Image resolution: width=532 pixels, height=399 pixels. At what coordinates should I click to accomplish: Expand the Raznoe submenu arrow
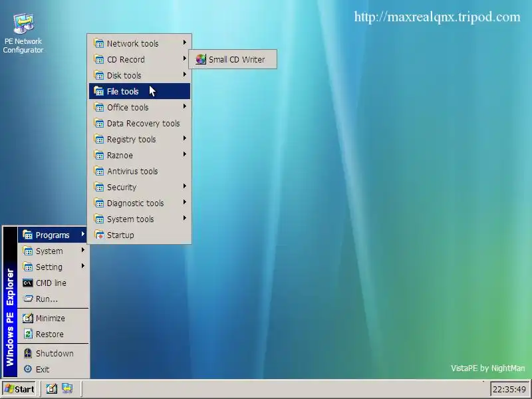[x=185, y=154]
